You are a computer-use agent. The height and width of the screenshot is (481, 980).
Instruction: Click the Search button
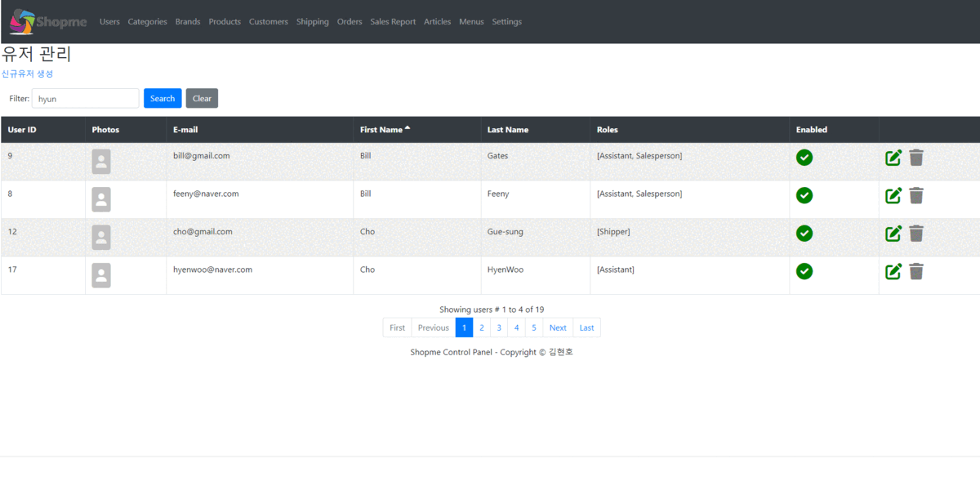point(162,98)
